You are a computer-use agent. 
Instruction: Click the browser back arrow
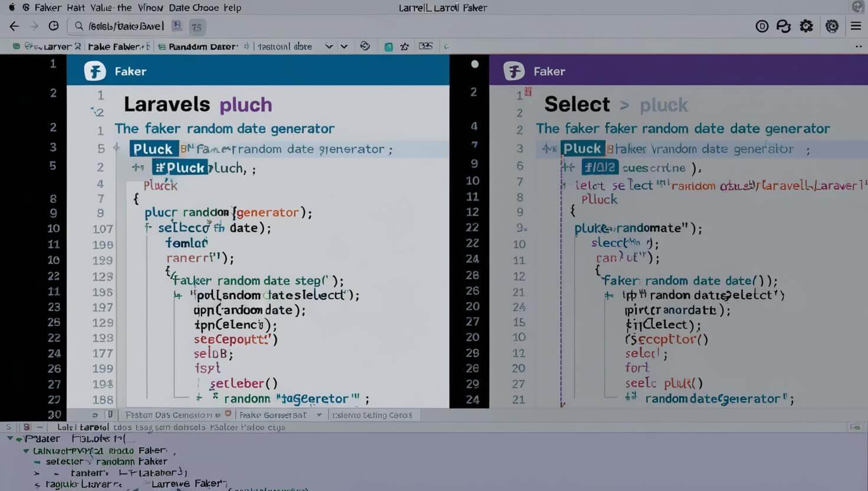(14, 26)
